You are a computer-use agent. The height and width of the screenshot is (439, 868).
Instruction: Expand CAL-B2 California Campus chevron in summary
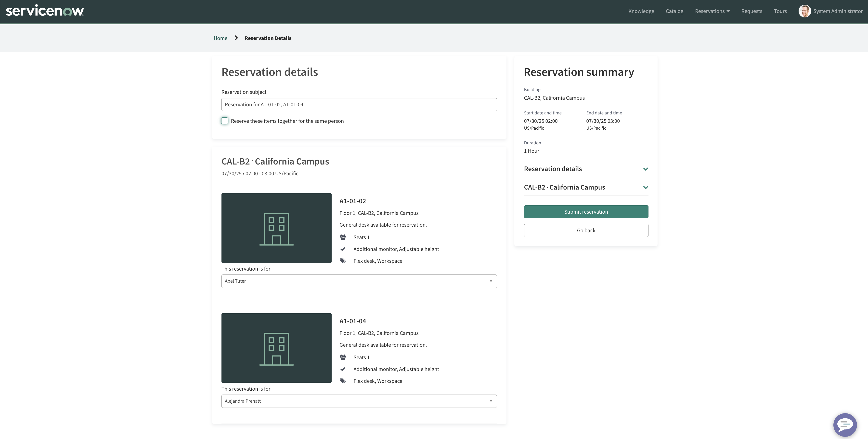tap(646, 188)
